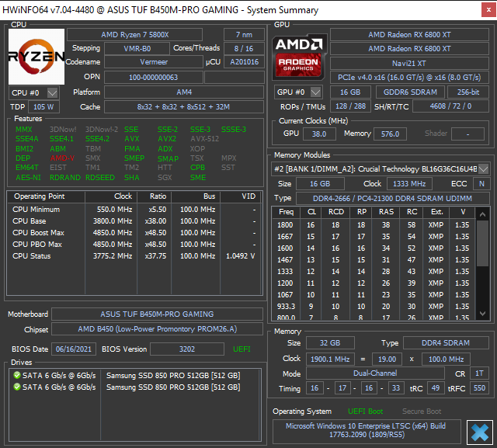
Task: Click the 7 nm process field
Action: [244, 34]
